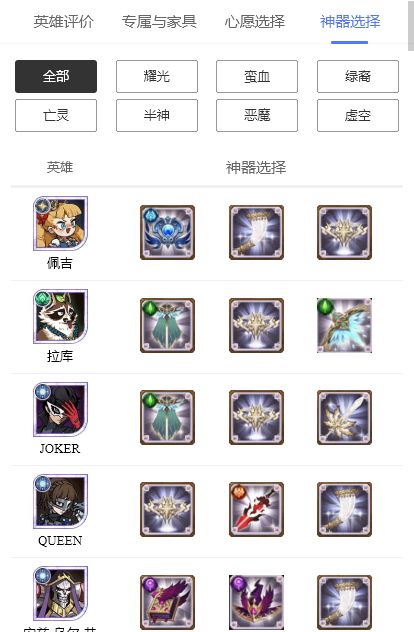Click the 拉库 raccoon hero portrait
This screenshot has width=414, height=632.
click(x=60, y=316)
